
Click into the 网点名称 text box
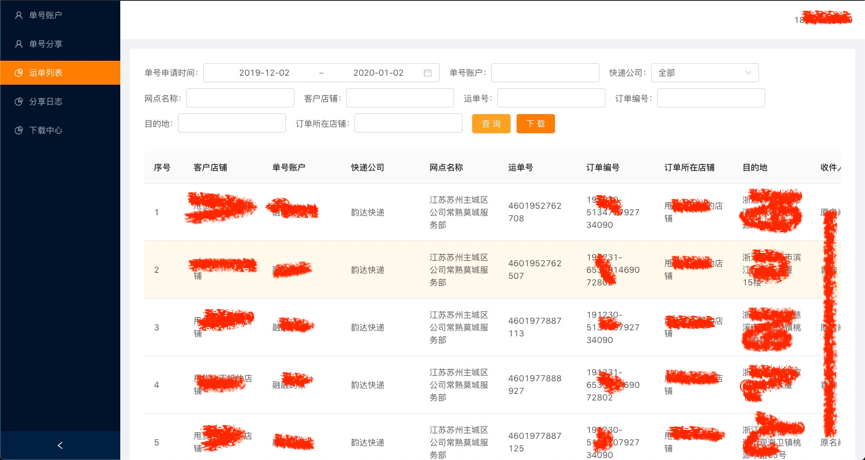point(240,98)
